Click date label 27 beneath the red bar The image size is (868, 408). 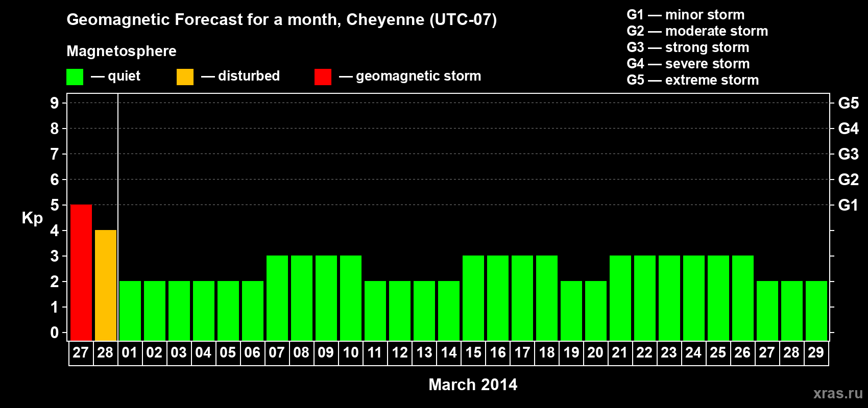coord(81,352)
